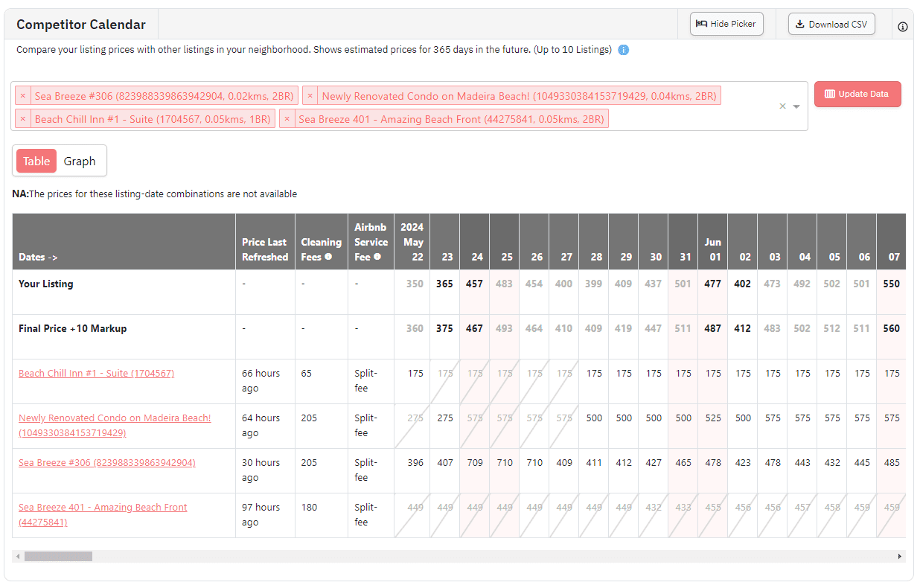Screen dimensions: 920x588
Task: Open the listing picker dropdown arrow
Action: coord(796,106)
